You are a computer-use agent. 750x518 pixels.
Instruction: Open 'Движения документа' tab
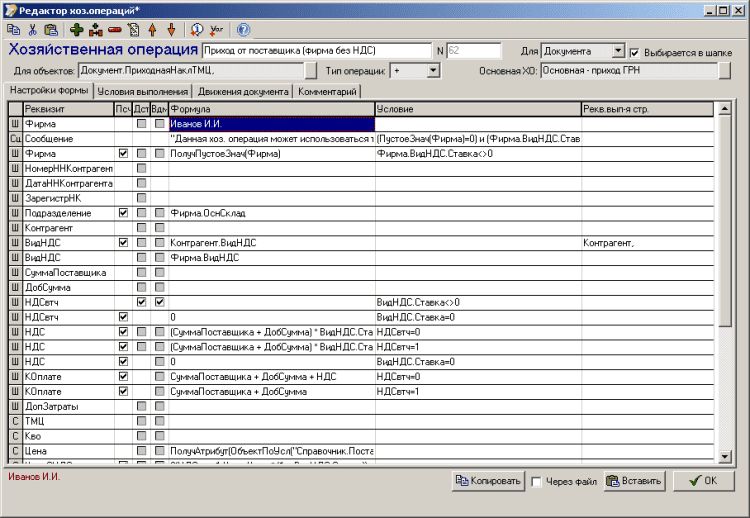[243, 91]
